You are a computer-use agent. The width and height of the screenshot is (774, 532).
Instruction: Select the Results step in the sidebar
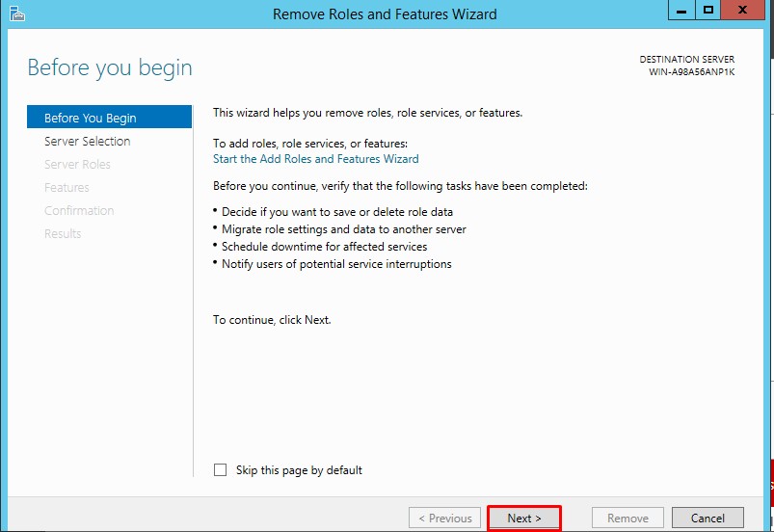(63, 233)
